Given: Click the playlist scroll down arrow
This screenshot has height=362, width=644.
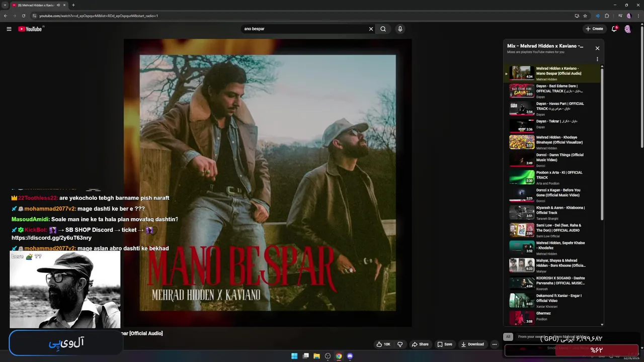Looking at the screenshot, I should pos(602,324).
